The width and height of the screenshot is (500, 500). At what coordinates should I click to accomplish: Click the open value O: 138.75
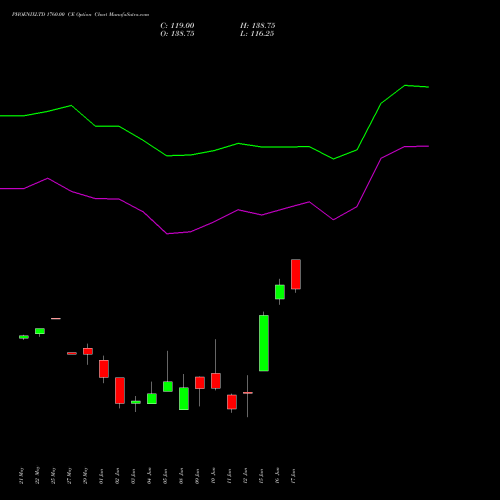[177, 34]
